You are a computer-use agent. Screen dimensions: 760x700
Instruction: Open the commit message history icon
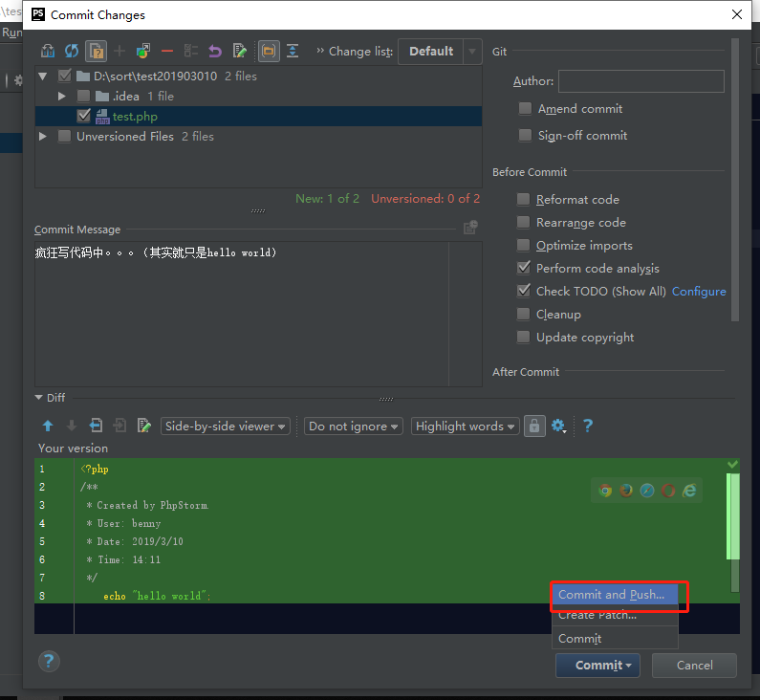470,227
